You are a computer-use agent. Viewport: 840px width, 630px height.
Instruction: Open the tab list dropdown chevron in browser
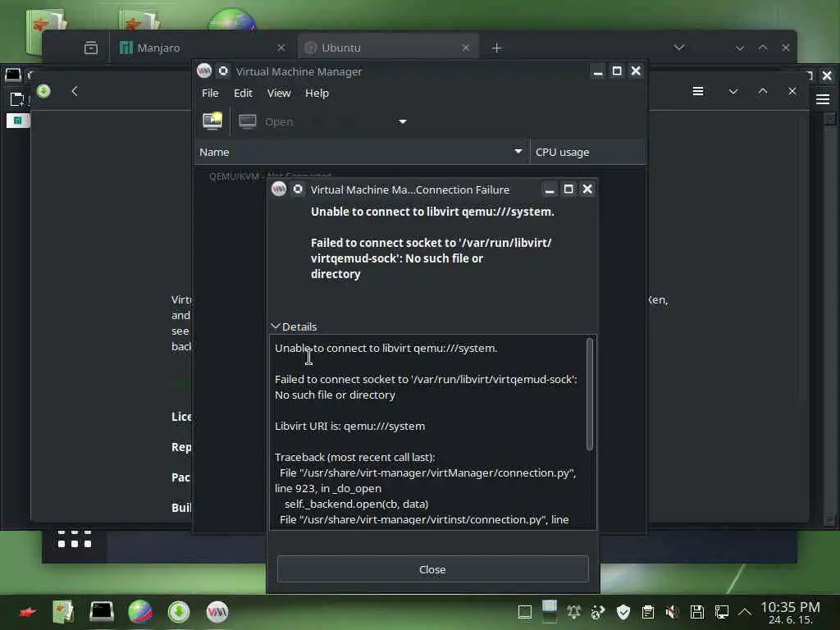point(678,48)
